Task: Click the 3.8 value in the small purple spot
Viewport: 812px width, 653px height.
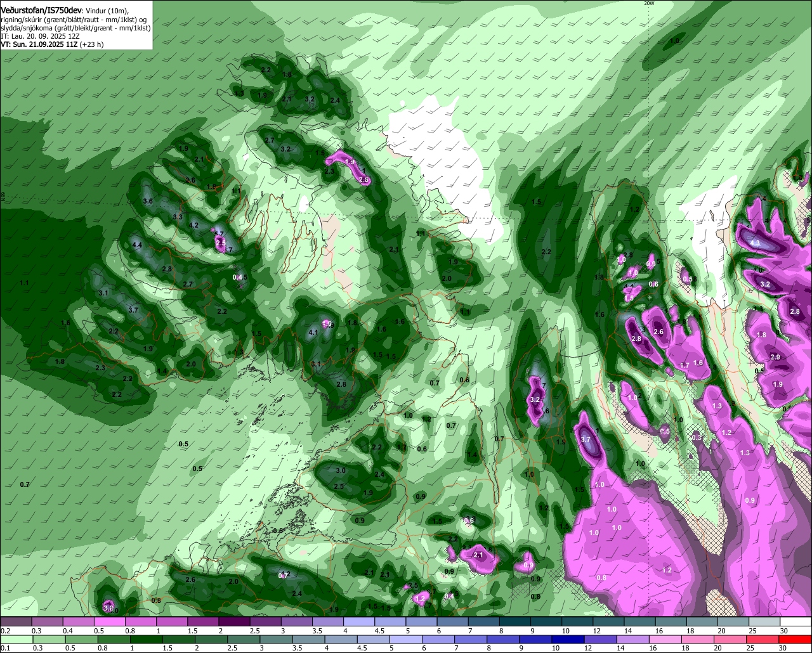Action: tap(108, 608)
